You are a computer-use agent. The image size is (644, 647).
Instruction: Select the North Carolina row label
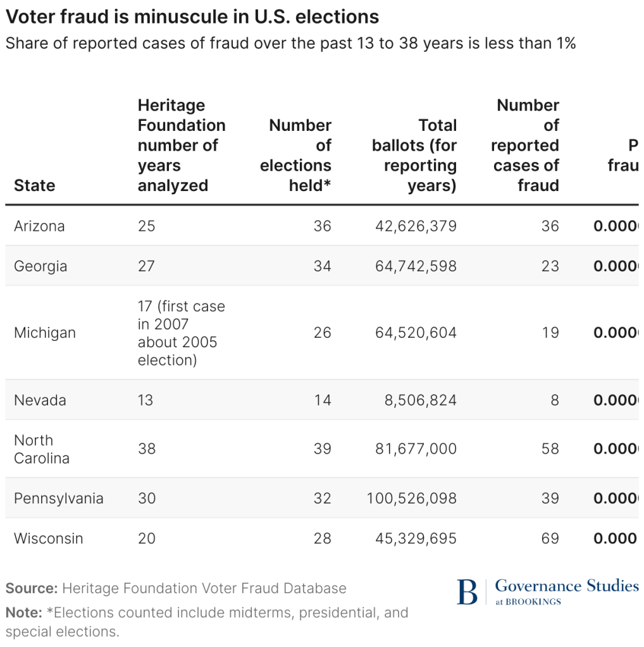click(42, 449)
